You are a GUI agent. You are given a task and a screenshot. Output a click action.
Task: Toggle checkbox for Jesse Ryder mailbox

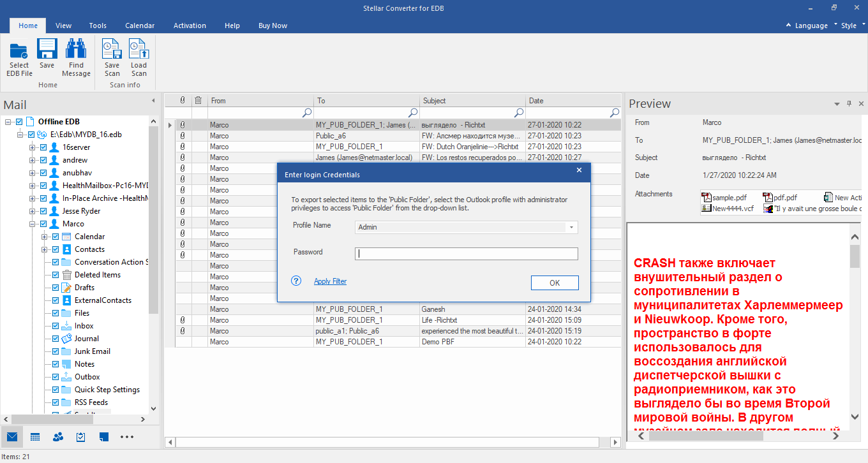(x=43, y=211)
